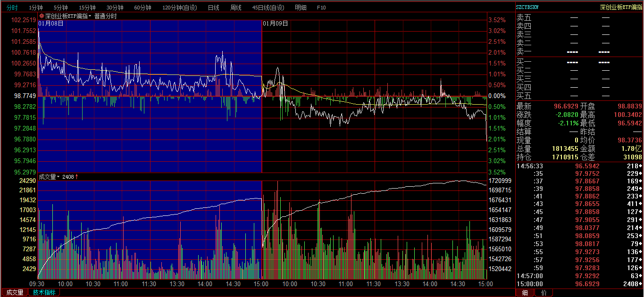Click the red up arrow beside volume 2408
Screen dimensions: 644x297
[76, 177]
